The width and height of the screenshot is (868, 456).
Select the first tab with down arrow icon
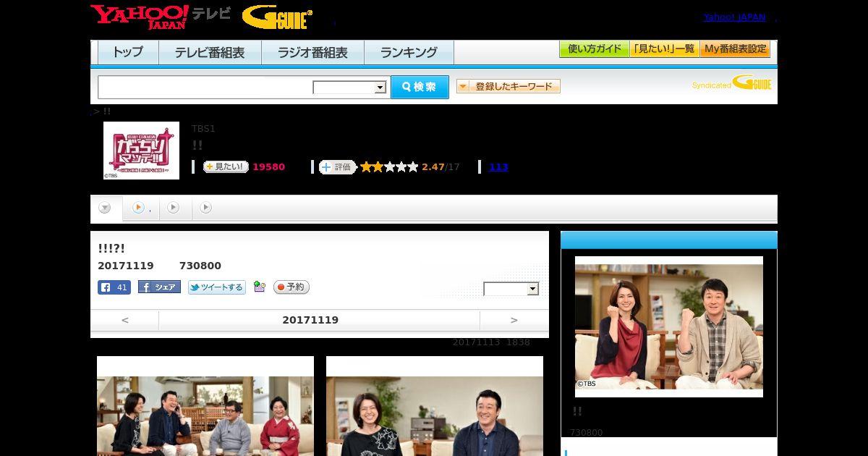tap(105, 208)
